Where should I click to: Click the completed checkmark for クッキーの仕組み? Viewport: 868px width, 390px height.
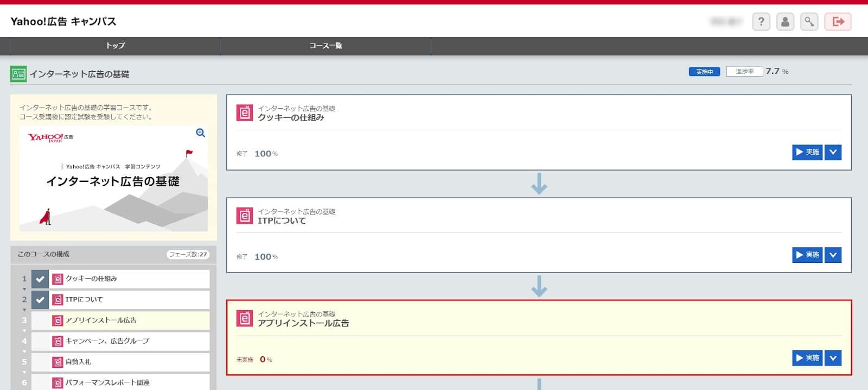click(40, 279)
